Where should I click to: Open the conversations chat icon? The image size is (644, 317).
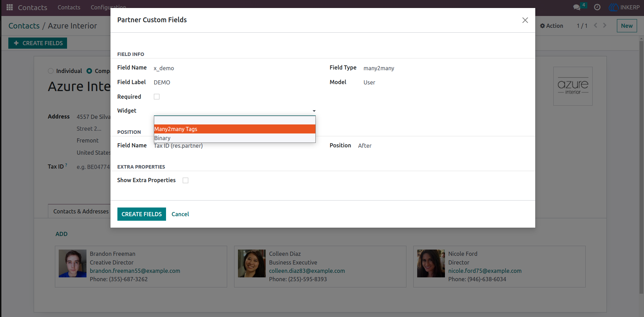coord(577,7)
